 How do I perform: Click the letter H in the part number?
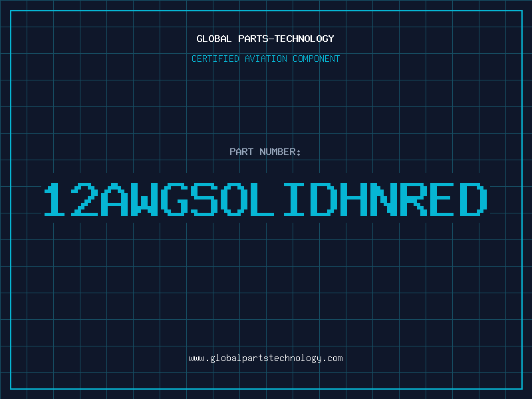coord(356,199)
